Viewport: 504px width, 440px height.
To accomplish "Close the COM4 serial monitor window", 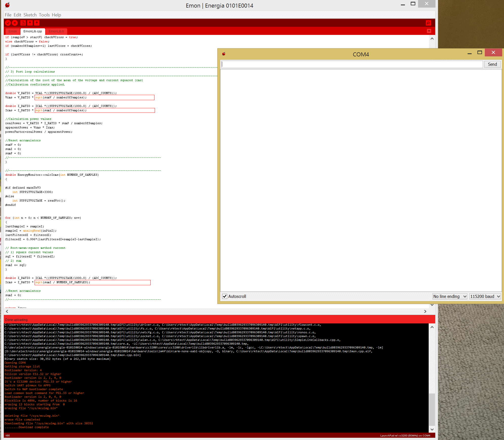I will pos(493,52).
